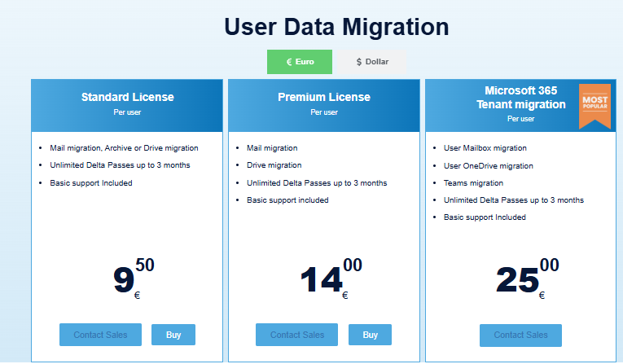Screen dimensions: 623x364
Task: Click 'Per user' under Standard License
Action: 127,112
